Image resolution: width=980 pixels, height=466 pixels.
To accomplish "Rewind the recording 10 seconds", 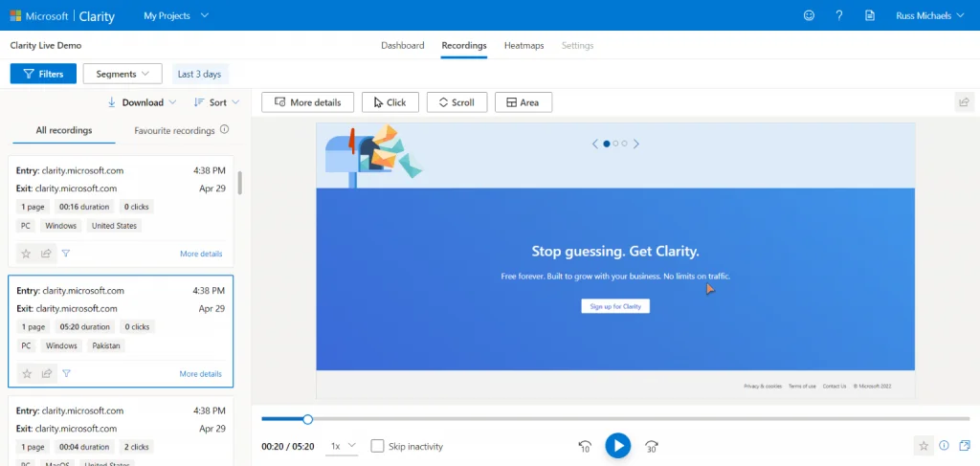I will [585, 446].
